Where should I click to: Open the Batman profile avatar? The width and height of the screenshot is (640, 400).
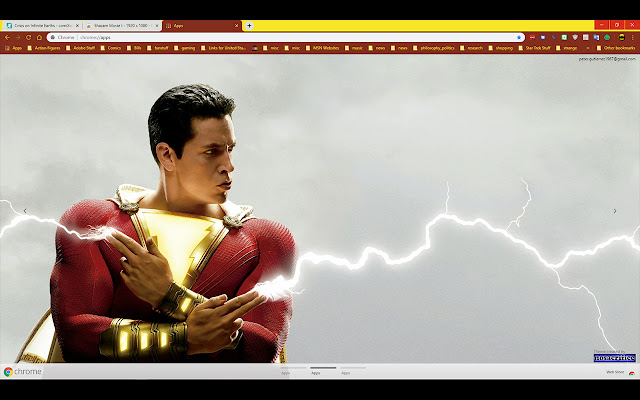622,37
